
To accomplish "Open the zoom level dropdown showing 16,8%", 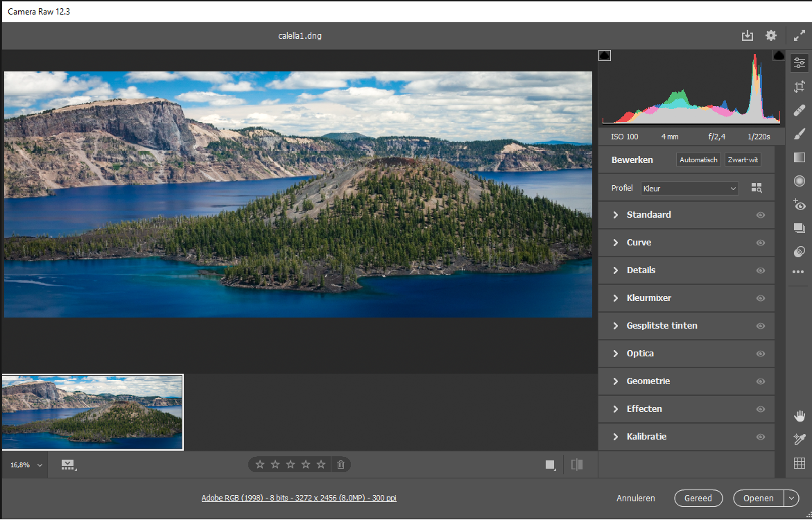I will pos(24,465).
